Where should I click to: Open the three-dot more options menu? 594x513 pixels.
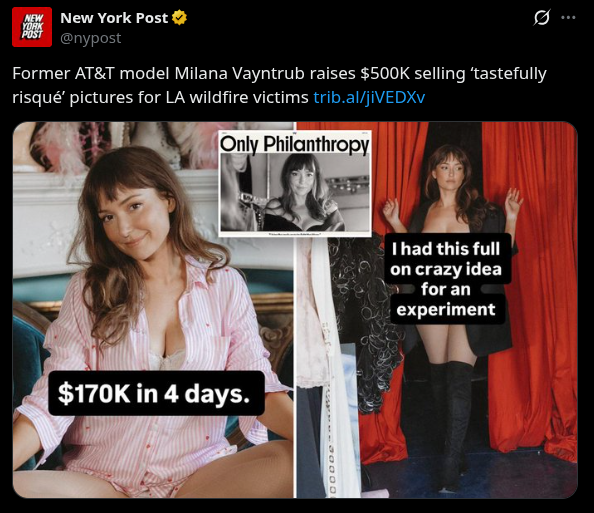tap(568, 17)
